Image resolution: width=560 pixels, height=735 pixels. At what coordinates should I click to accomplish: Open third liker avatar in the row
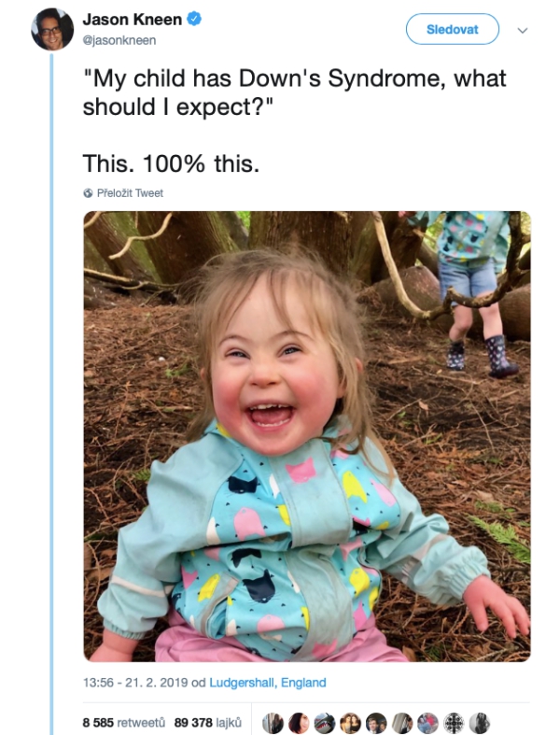coord(324,723)
